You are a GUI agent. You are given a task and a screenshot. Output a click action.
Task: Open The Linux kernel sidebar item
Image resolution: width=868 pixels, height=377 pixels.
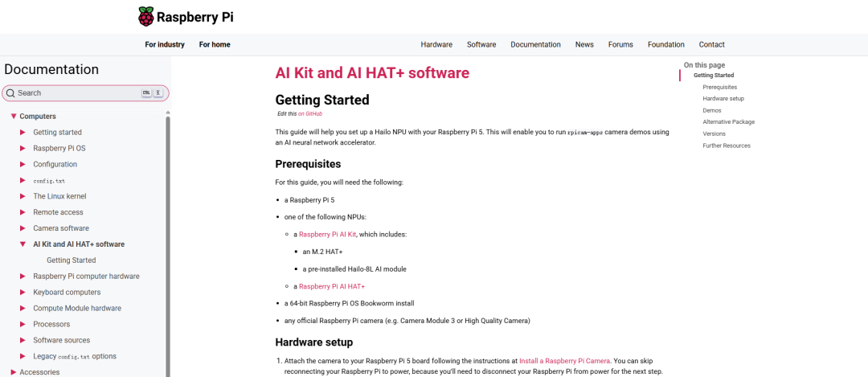click(x=59, y=196)
